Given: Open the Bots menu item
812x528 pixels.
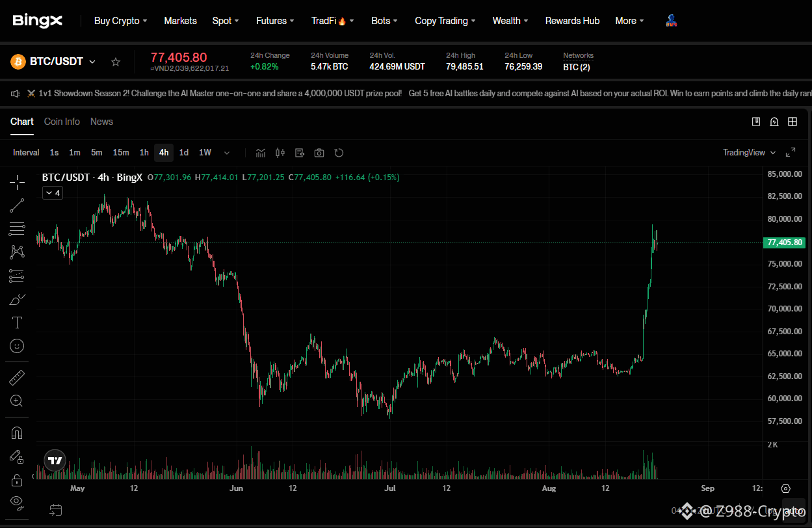Looking at the screenshot, I should pos(384,21).
